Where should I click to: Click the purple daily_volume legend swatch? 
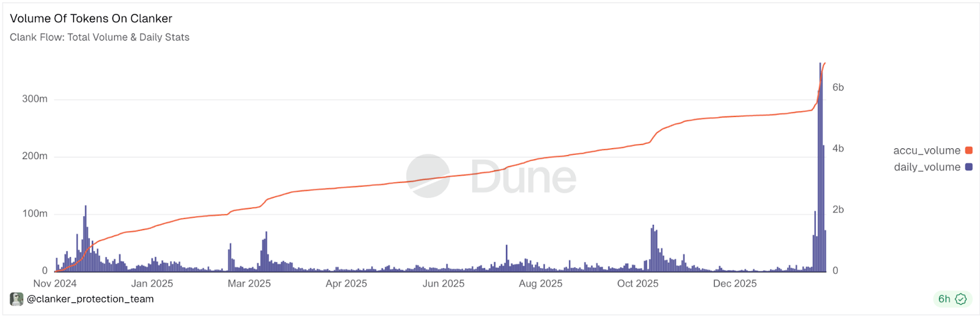click(x=969, y=167)
